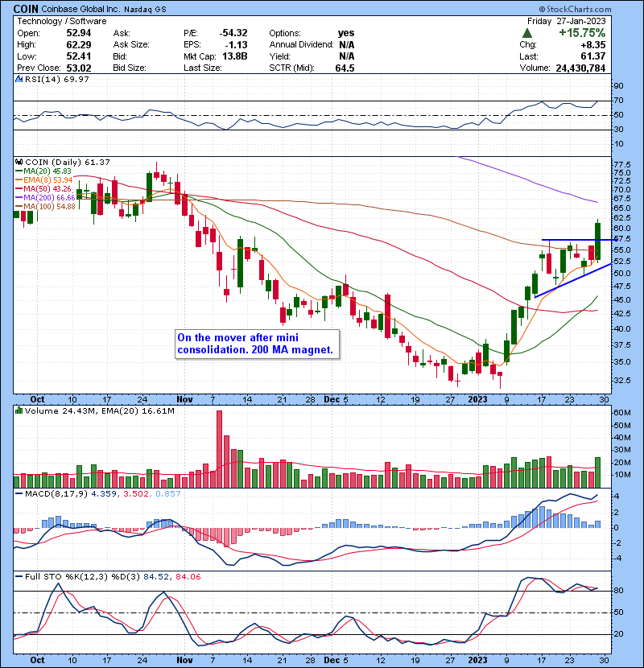Click the Options value yes
644x668 pixels.
point(346,33)
